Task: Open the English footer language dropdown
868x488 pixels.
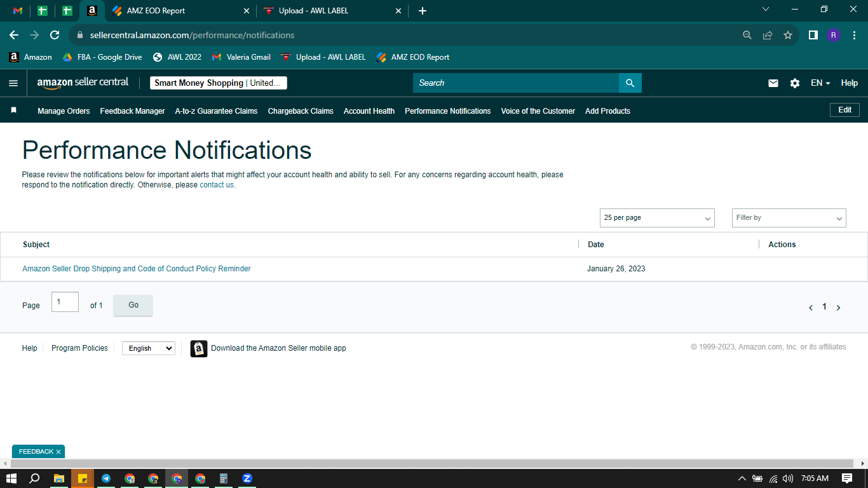Action: (x=149, y=348)
